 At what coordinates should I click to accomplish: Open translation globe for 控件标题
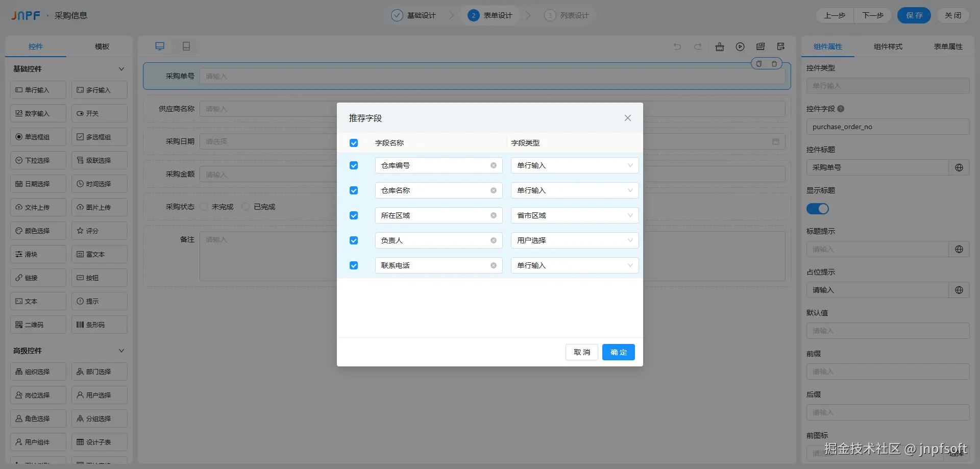(959, 167)
